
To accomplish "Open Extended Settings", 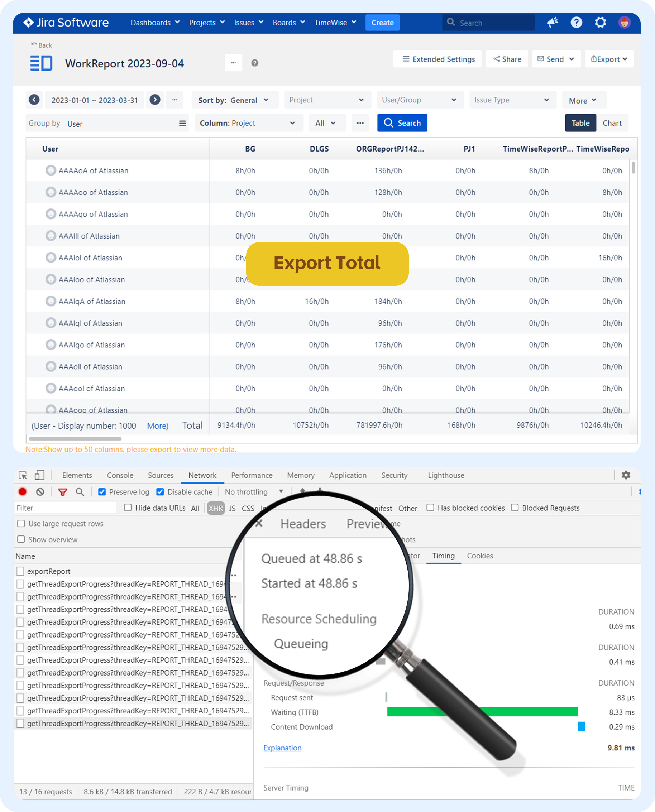I will click(x=437, y=59).
